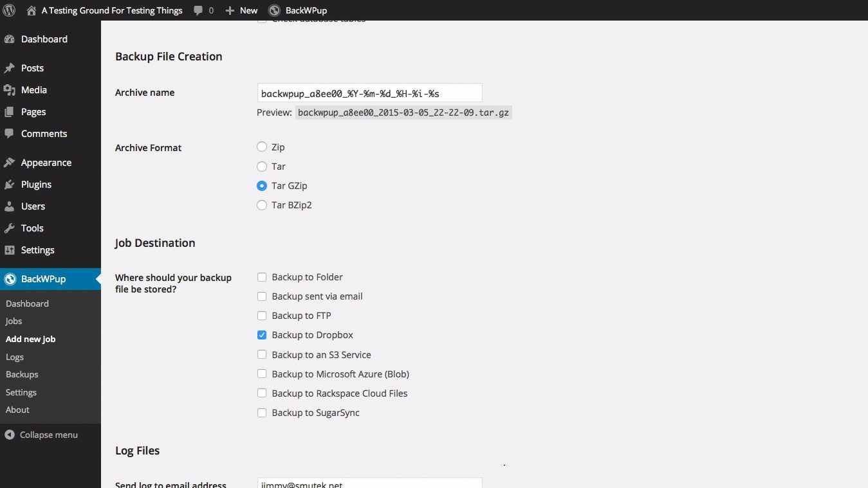Open the BackWPup Settings submenu item
The height and width of the screenshot is (488, 868).
(x=21, y=392)
